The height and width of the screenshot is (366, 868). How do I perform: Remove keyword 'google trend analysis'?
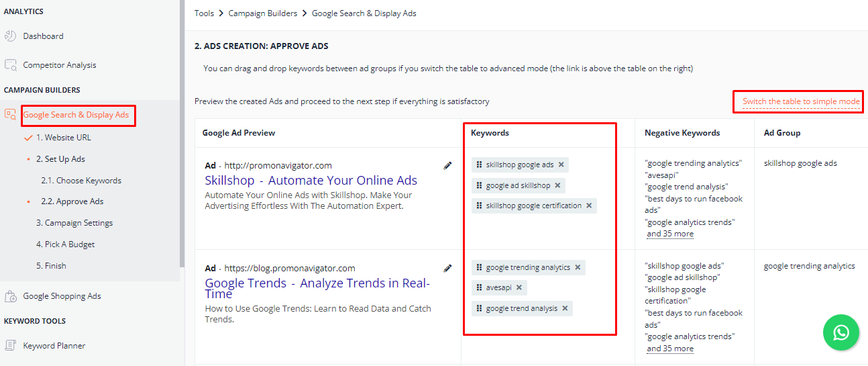(x=565, y=308)
